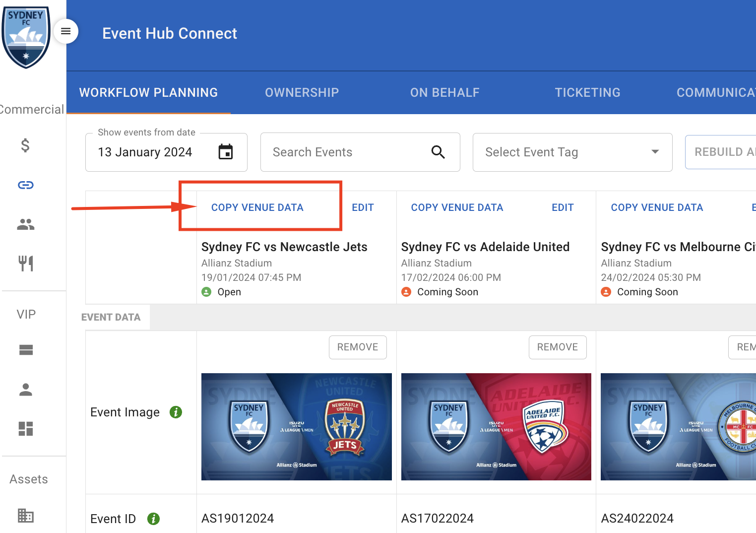Screen dimensions: 756x533
Task: Click the Event ID row label
Action: tap(113, 519)
